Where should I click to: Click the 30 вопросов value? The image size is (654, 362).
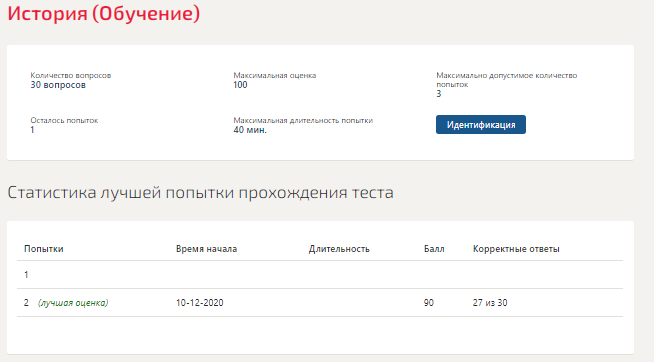(58, 85)
